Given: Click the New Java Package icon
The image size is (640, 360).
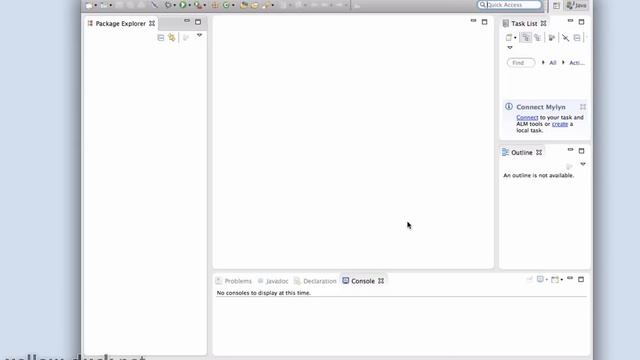Looking at the screenshot, I should (x=215, y=5).
